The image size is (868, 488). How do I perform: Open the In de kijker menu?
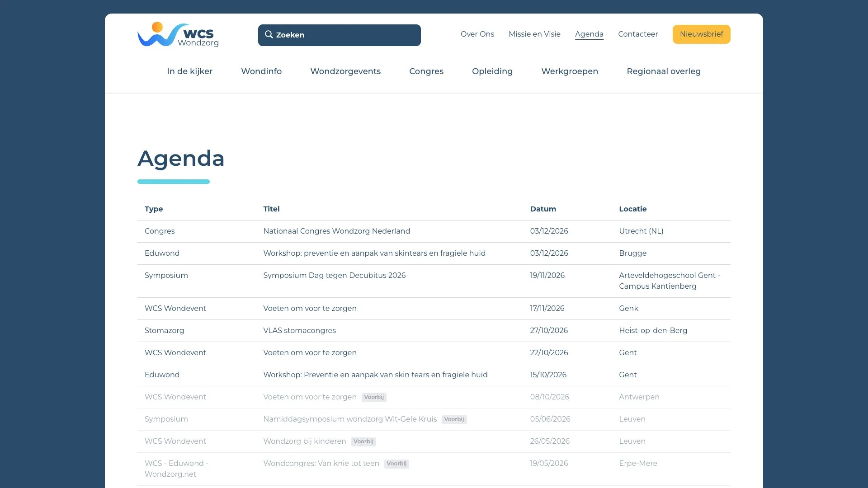pyautogui.click(x=189, y=71)
